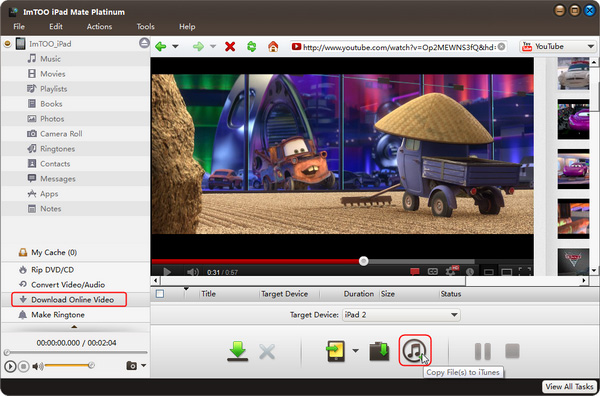Go forward with the green right arrow
Screen dimensions: 600x396
point(198,47)
